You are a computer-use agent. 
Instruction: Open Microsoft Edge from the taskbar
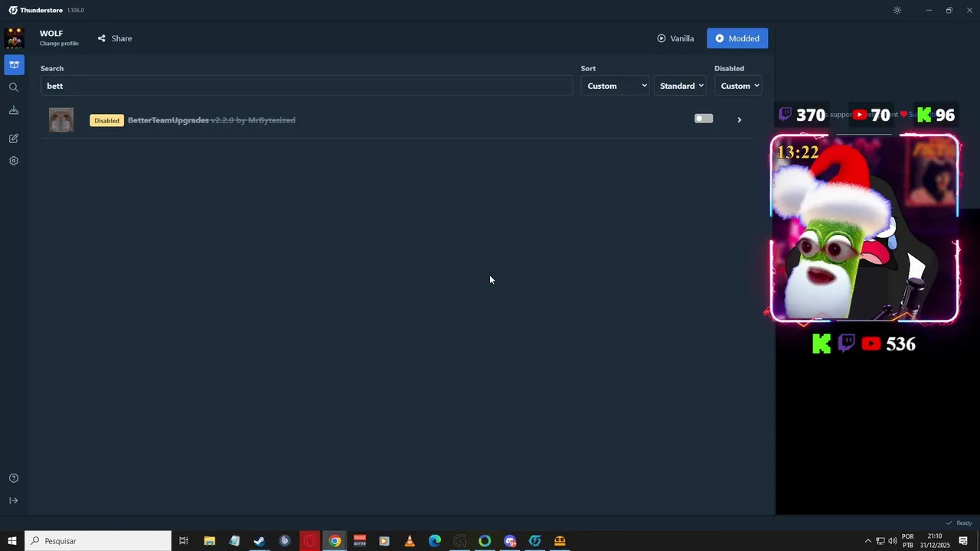[x=435, y=541]
